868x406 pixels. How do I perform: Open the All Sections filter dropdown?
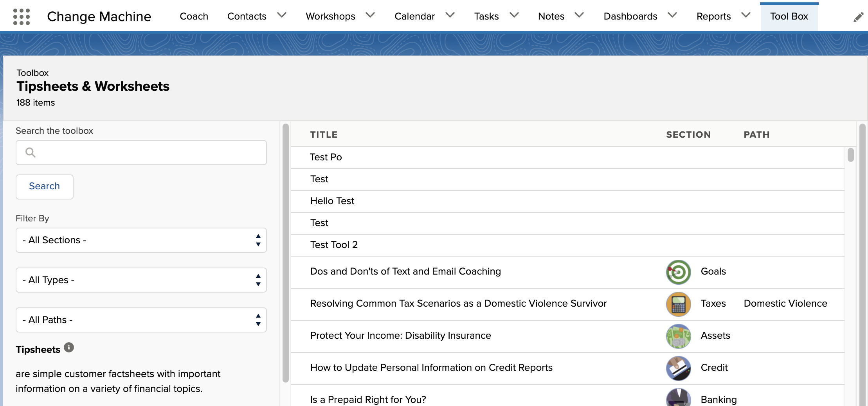[141, 240]
